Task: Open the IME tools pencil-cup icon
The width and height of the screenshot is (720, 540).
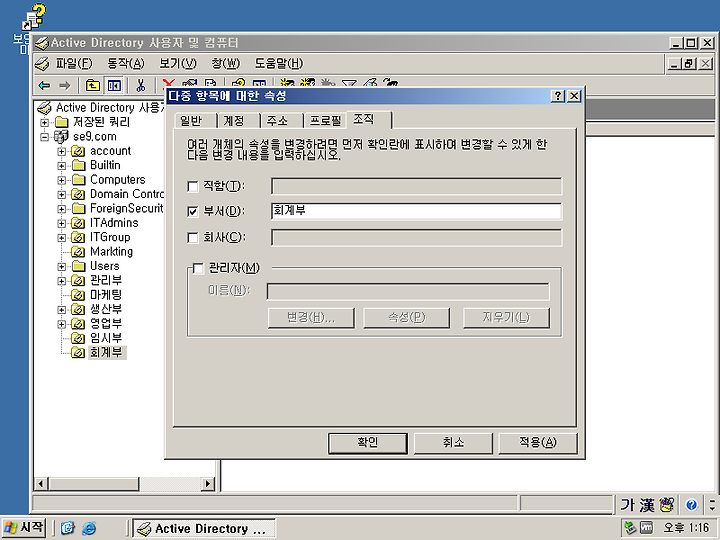Action: click(x=666, y=505)
